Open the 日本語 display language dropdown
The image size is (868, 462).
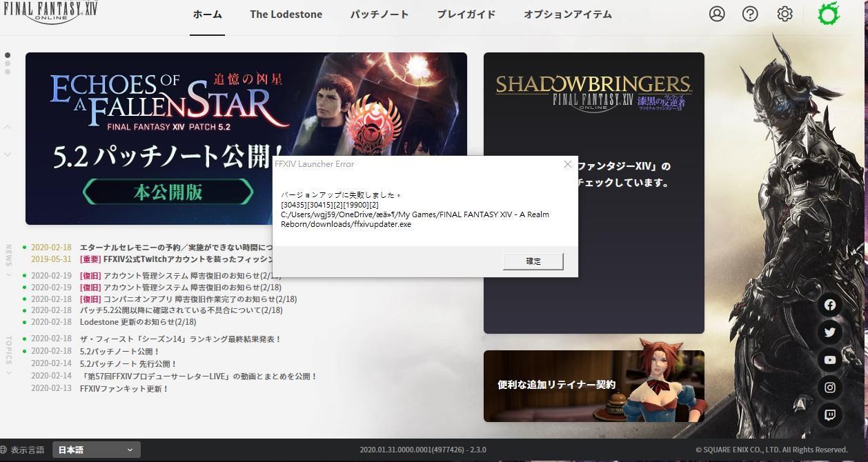point(97,450)
